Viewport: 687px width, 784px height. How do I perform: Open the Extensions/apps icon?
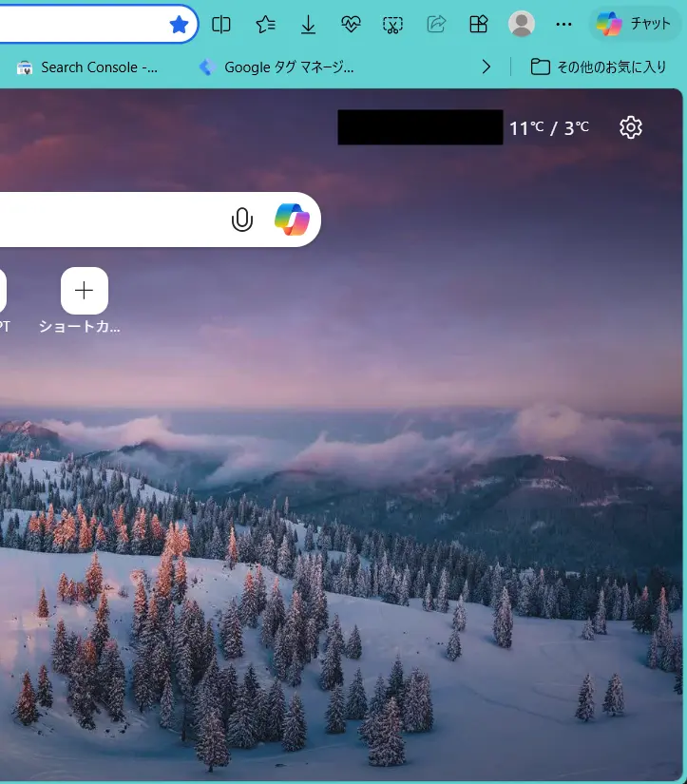(479, 25)
